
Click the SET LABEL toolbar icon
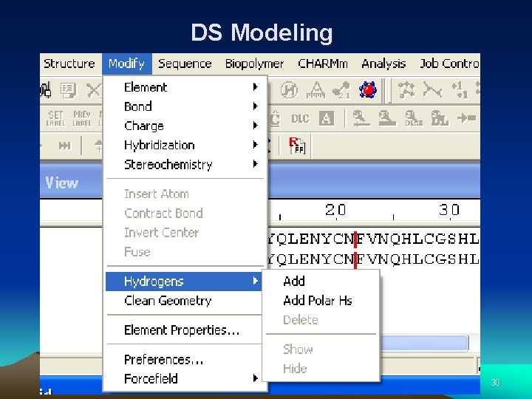click(55, 118)
